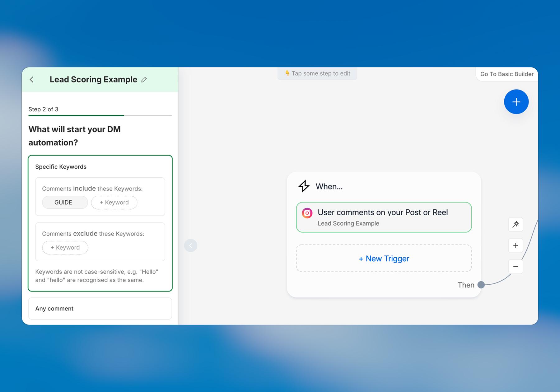Click the case-sensitivity note text
The width and height of the screenshot is (560, 392).
pyautogui.click(x=97, y=276)
